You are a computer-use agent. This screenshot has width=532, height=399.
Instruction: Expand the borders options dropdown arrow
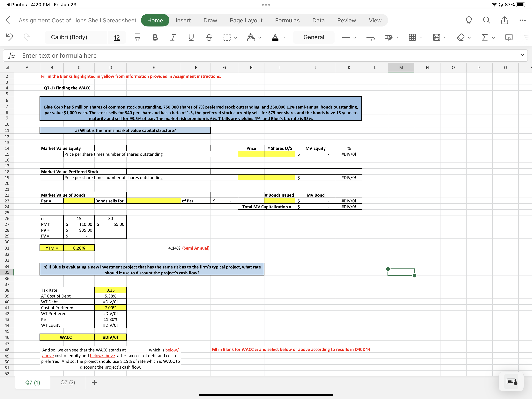point(236,38)
